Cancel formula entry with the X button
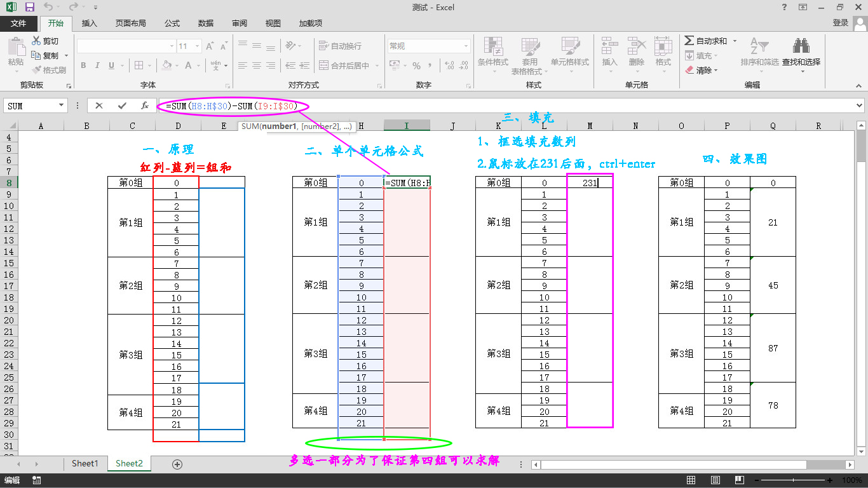 coord(99,106)
